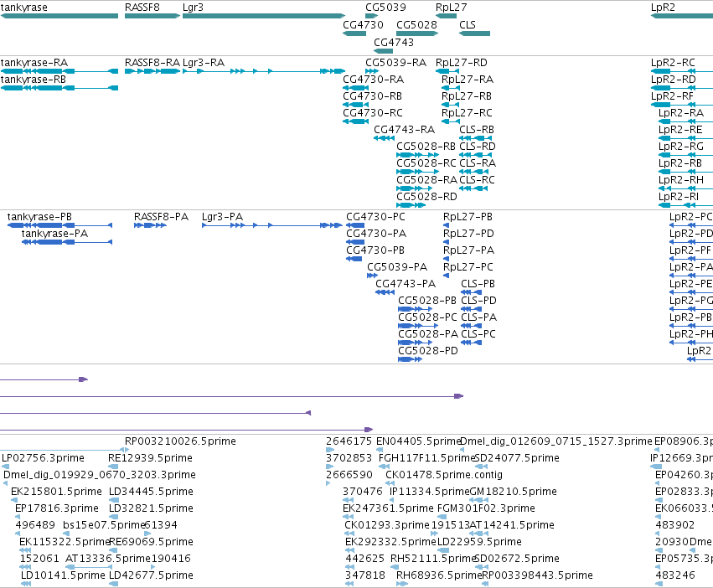Select protein LpR2-PE
The image size is (713, 588).
pos(690,284)
